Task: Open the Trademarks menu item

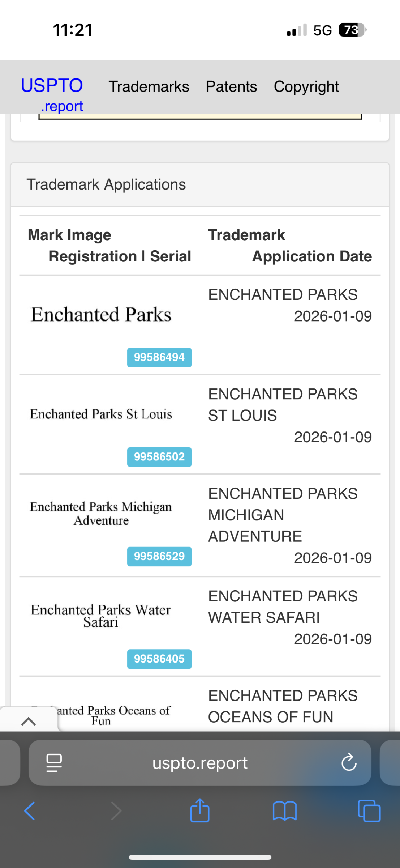Action: click(x=149, y=87)
